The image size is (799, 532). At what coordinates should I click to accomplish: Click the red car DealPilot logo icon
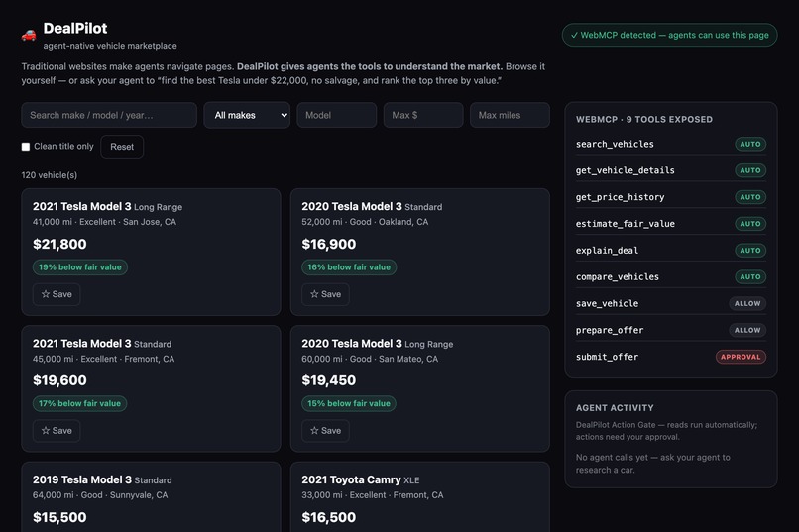[29, 35]
